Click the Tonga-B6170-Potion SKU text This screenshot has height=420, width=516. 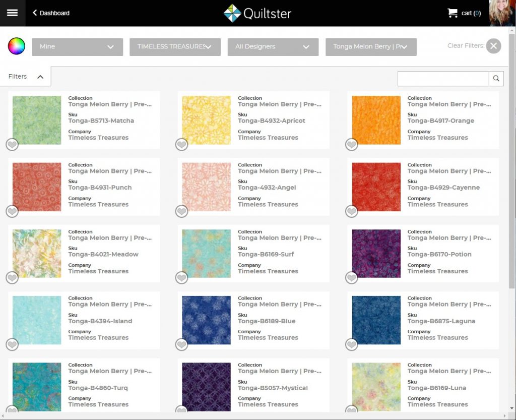(x=439, y=255)
